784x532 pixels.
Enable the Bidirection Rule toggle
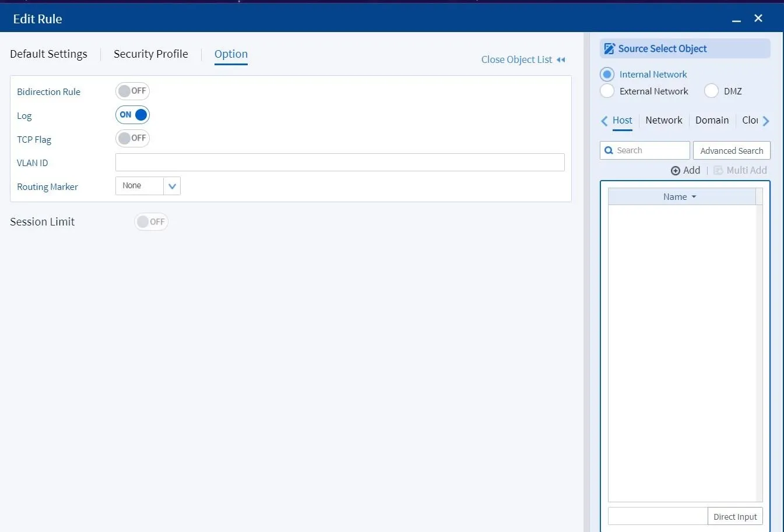pyautogui.click(x=132, y=91)
